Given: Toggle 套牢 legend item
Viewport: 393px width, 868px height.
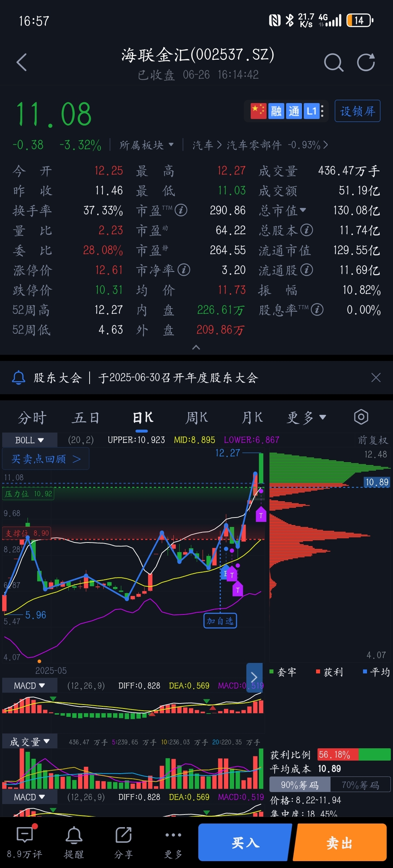Looking at the screenshot, I should coord(283,672).
